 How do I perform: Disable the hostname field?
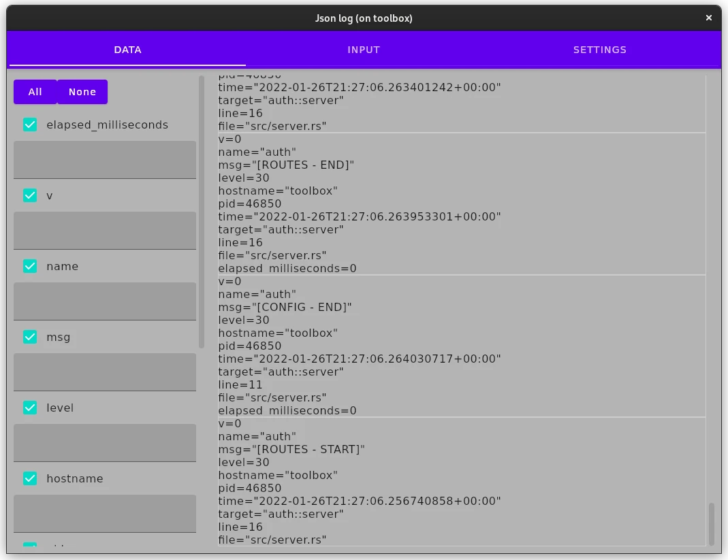click(30, 478)
